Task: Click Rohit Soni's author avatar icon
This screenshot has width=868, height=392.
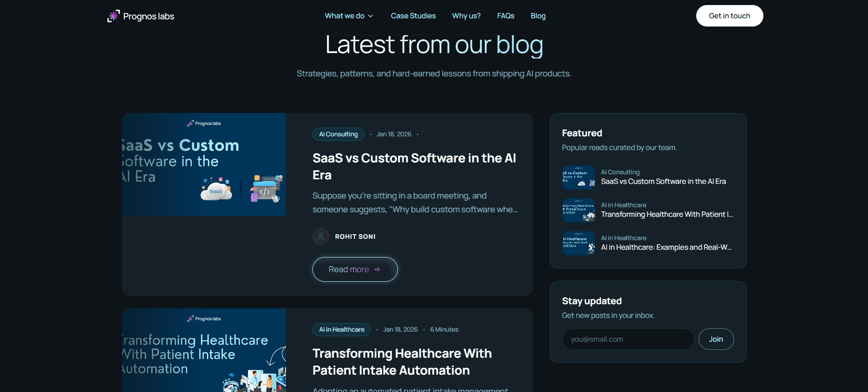Action: click(320, 236)
